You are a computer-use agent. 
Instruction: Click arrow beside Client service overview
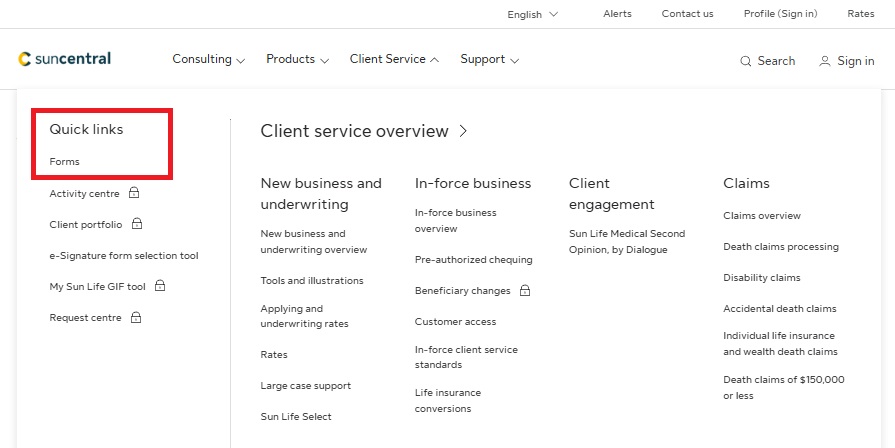click(x=464, y=131)
